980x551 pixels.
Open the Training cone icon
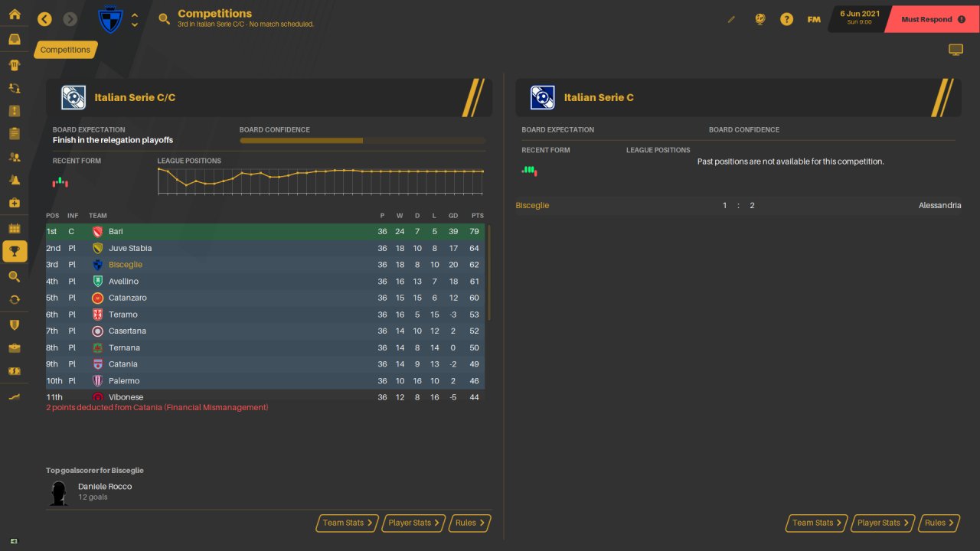(14, 180)
